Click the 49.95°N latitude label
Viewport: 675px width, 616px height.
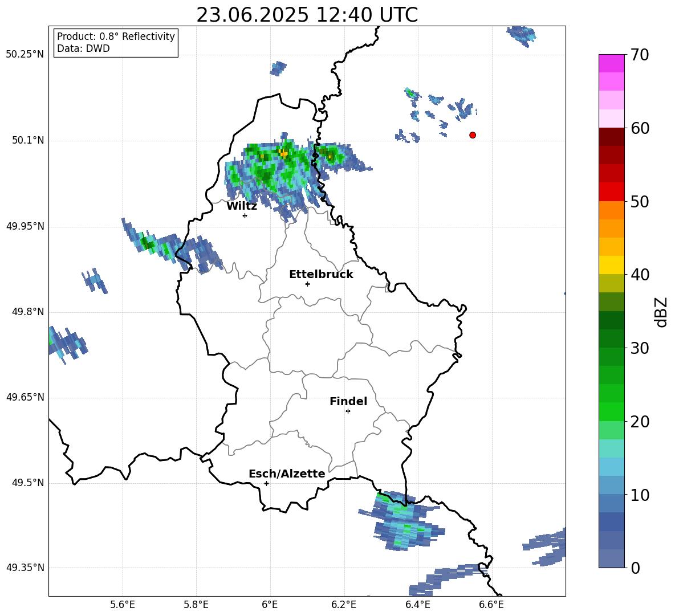pos(25,226)
